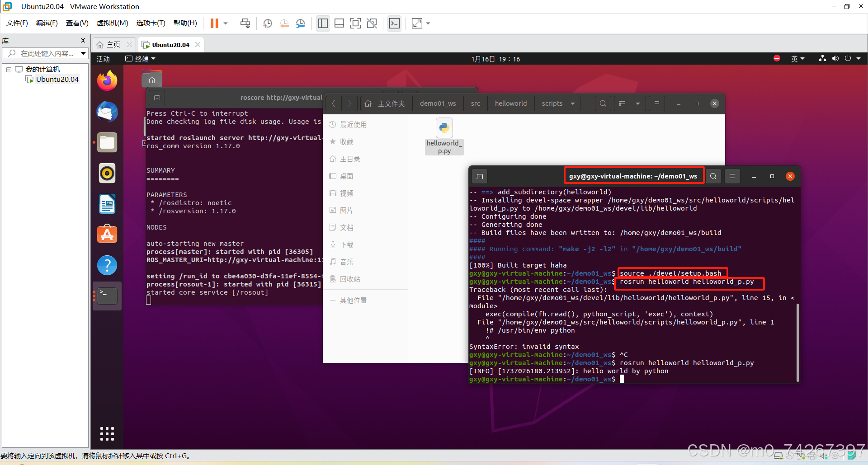
Task: Revert to the previous snapshot
Action: 284,23
